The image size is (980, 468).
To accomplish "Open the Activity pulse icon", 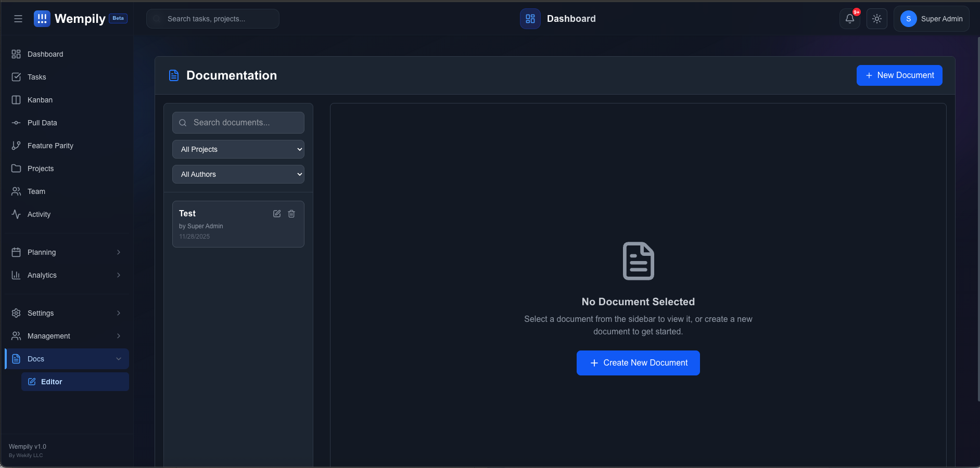I will 17,214.
